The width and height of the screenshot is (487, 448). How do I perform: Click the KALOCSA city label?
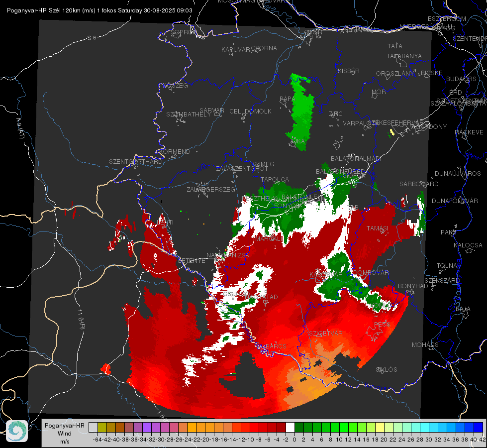pyautogui.click(x=468, y=245)
